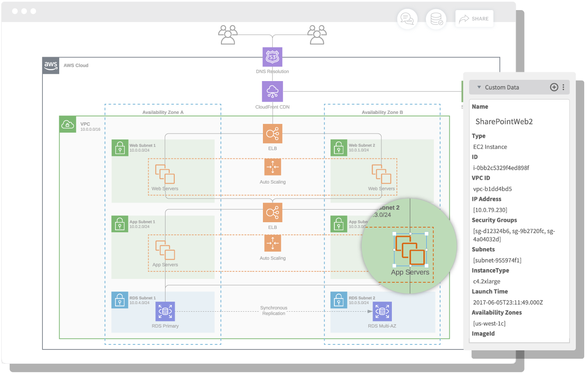Select the upper ELB load balancer icon
This screenshot has height=373, width=588.
273,134
